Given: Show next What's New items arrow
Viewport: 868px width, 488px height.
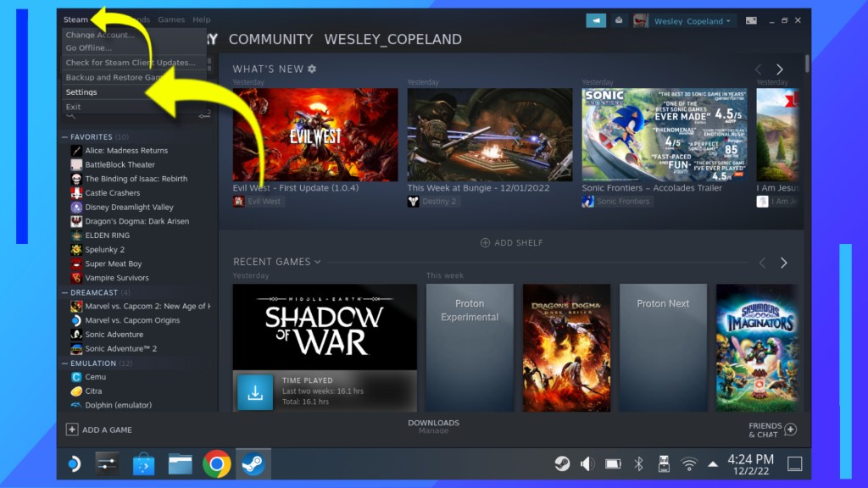Looking at the screenshot, I should (780, 69).
